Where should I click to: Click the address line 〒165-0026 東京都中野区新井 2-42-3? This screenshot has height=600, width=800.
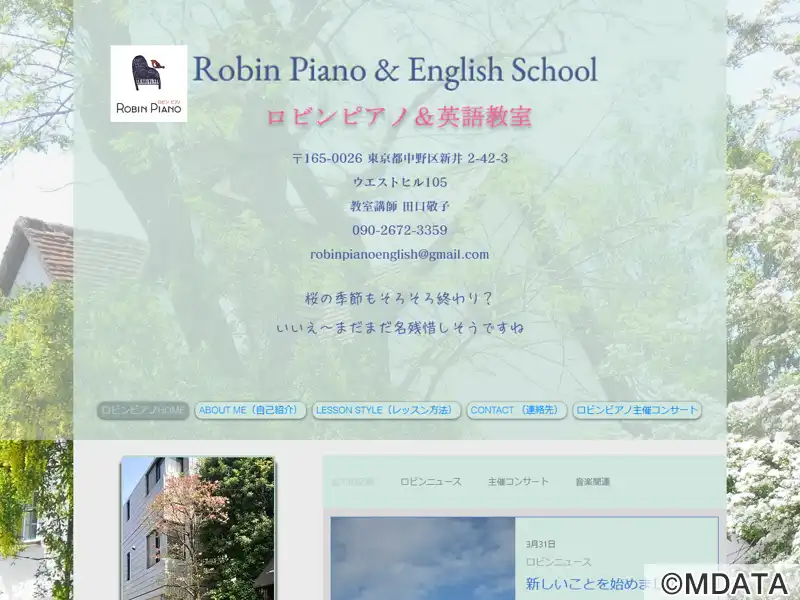coord(400,158)
